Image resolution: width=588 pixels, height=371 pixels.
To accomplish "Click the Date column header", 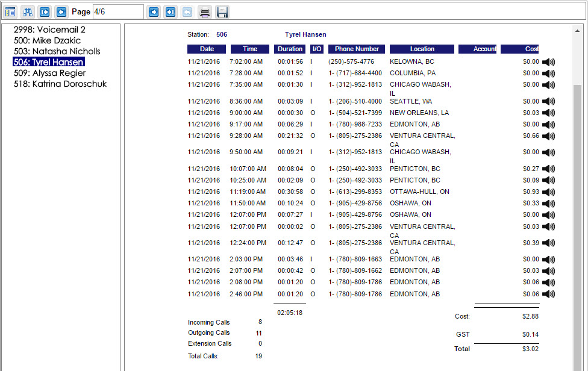I will pyautogui.click(x=207, y=49).
